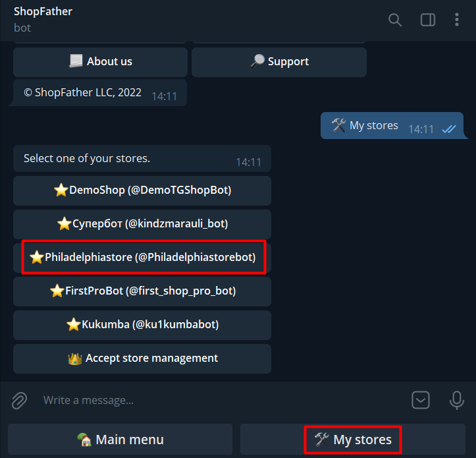The width and height of the screenshot is (476, 458).
Task: Click Accept store management button
Action: [142, 358]
